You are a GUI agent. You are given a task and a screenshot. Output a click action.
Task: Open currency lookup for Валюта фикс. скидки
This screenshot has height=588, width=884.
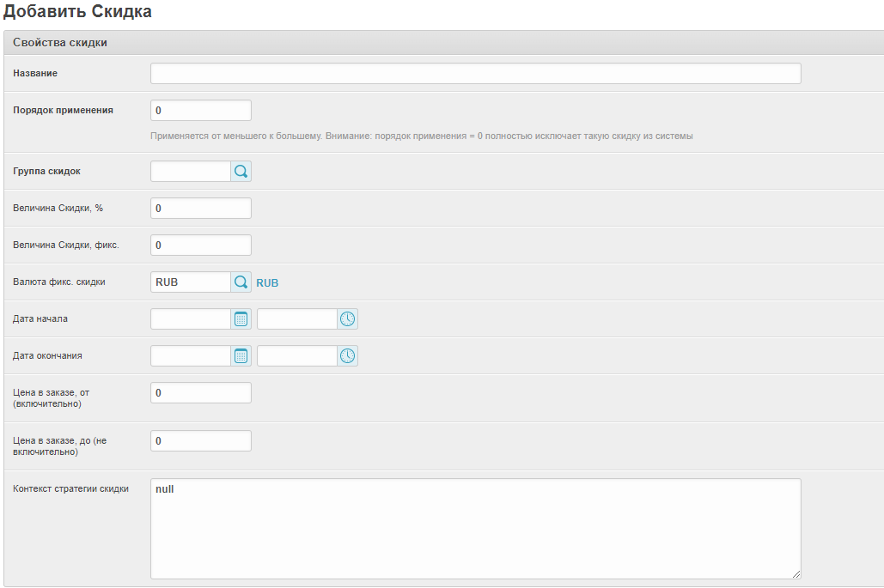click(241, 282)
